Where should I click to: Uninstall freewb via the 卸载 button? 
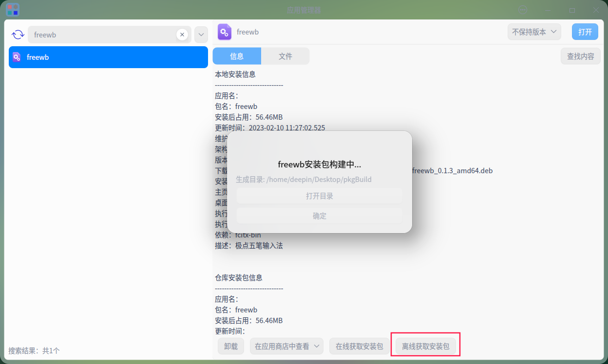pos(230,346)
